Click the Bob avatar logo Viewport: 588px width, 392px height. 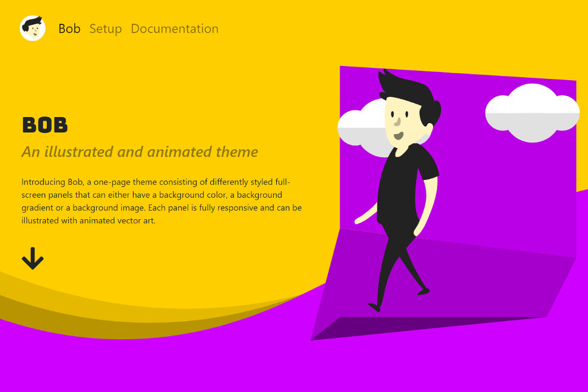click(x=33, y=28)
